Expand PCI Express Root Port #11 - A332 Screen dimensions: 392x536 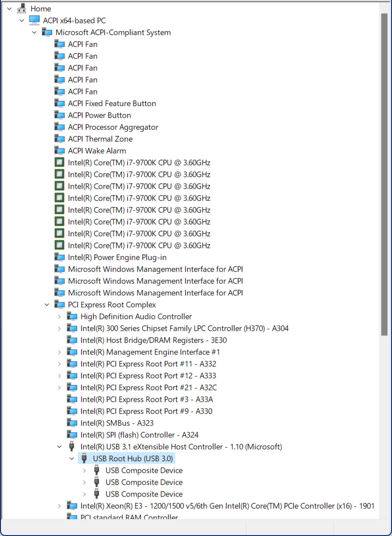(60, 364)
